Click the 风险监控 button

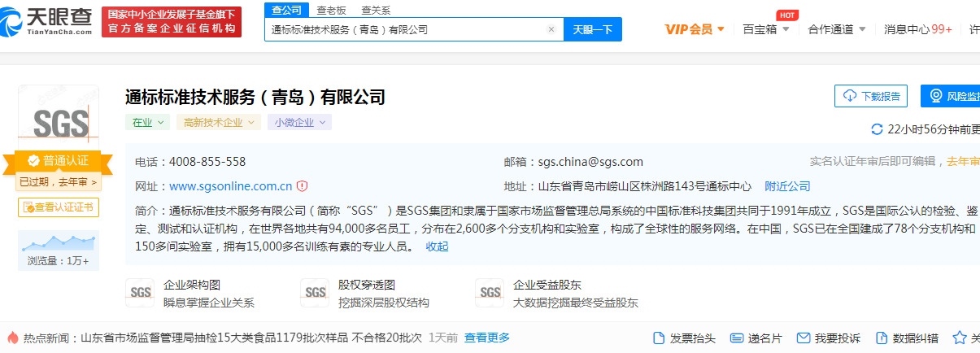point(951,96)
